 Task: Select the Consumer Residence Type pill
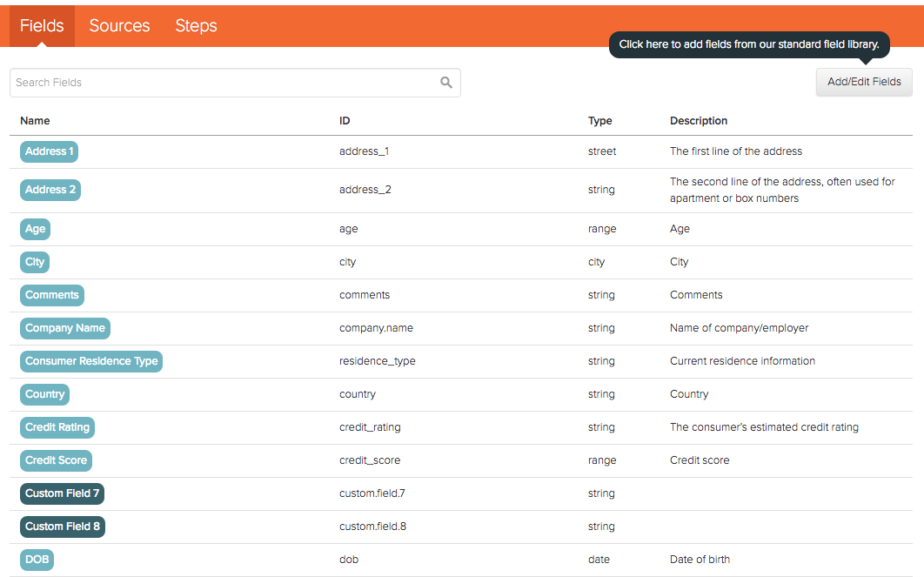[x=90, y=360]
